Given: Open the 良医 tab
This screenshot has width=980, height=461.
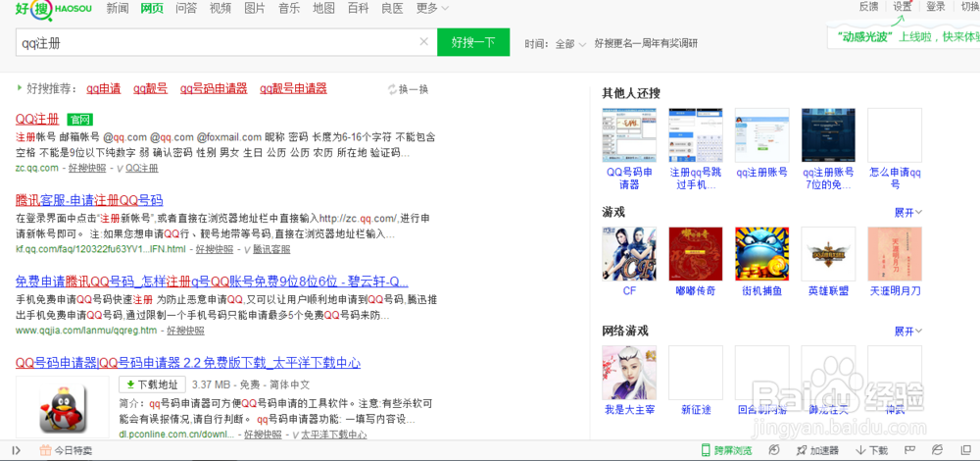Looking at the screenshot, I should (392, 9).
